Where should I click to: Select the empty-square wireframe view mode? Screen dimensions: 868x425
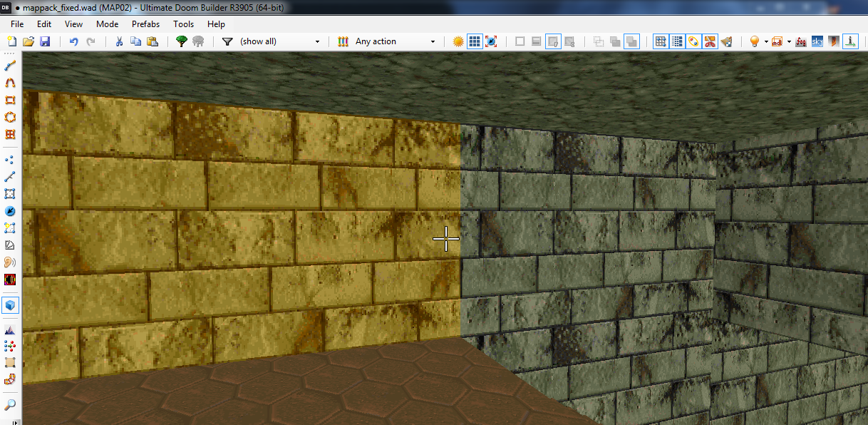coord(520,41)
